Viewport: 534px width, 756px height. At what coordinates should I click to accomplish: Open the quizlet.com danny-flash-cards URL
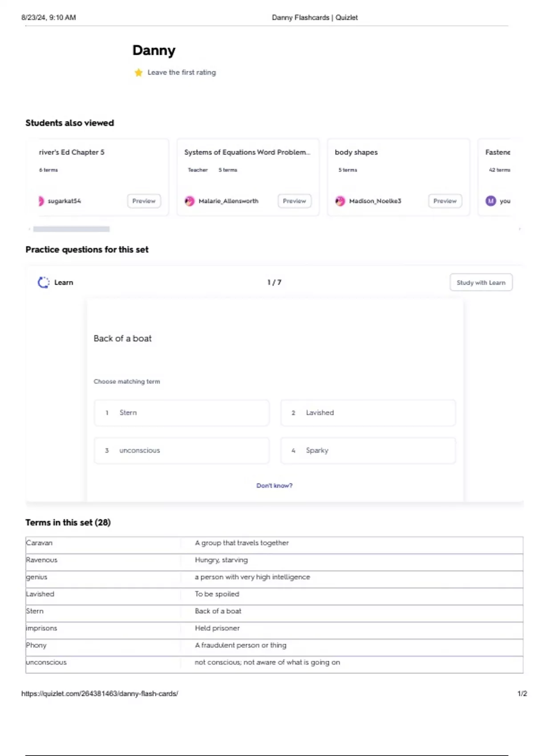click(x=100, y=693)
